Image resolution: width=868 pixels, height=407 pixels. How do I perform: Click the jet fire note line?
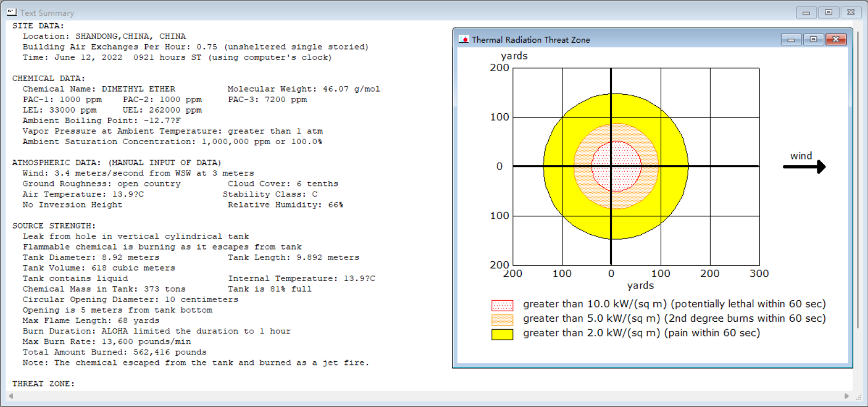[196, 363]
